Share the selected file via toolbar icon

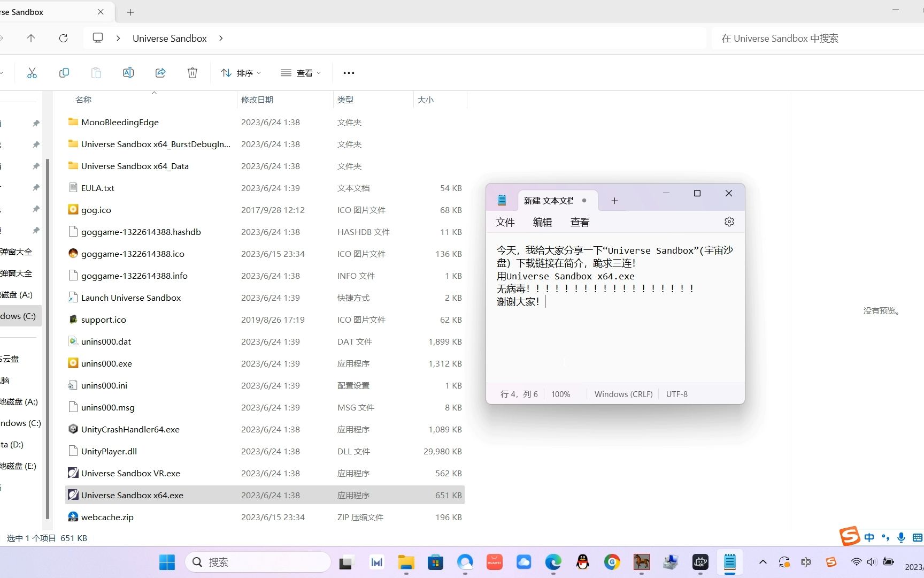click(x=160, y=73)
